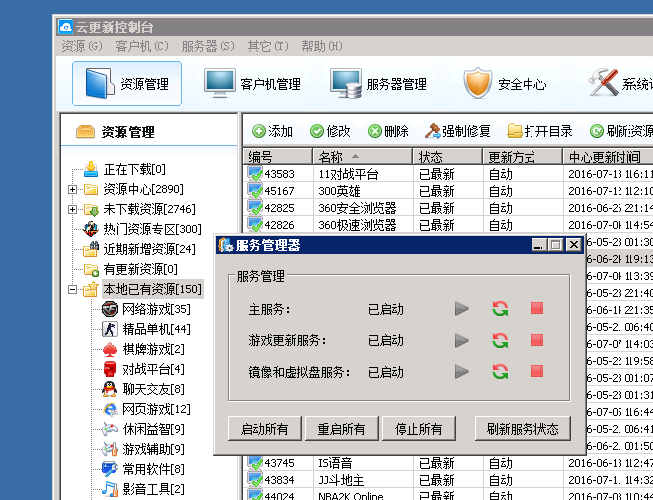Sort by the 编号 column header
The image size is (653, 500).
[x=278, y=157]
